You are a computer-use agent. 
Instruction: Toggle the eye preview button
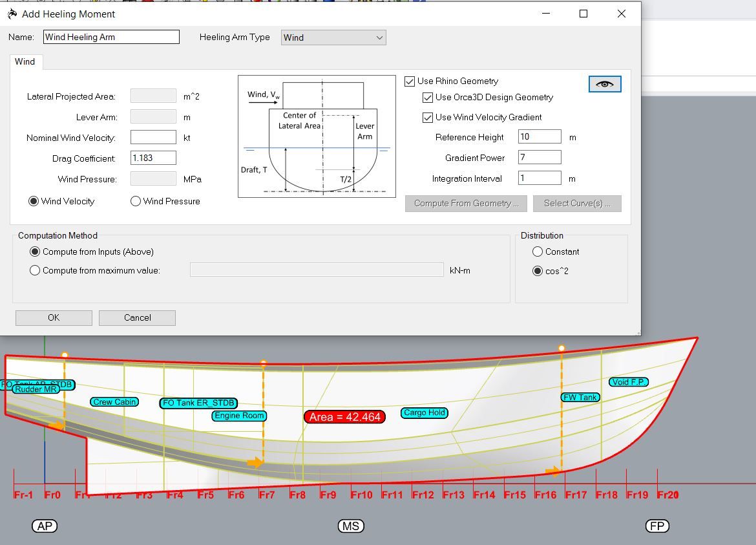click(605, 84)
